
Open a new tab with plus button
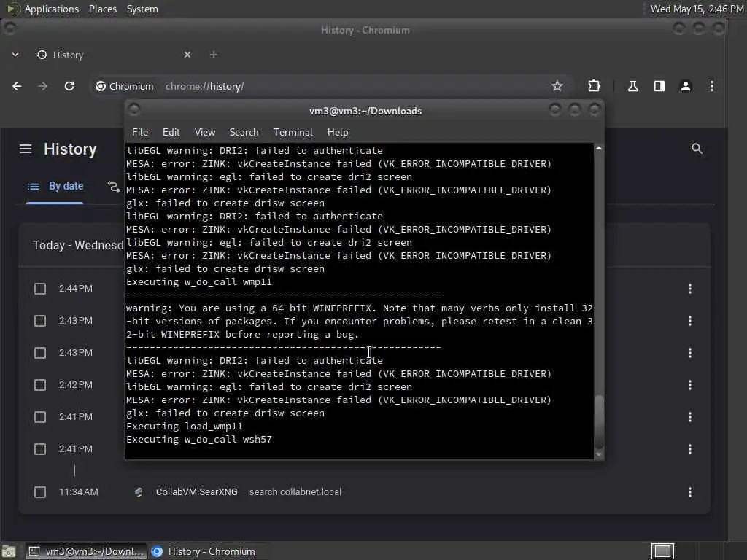click(x=214, y=55)
